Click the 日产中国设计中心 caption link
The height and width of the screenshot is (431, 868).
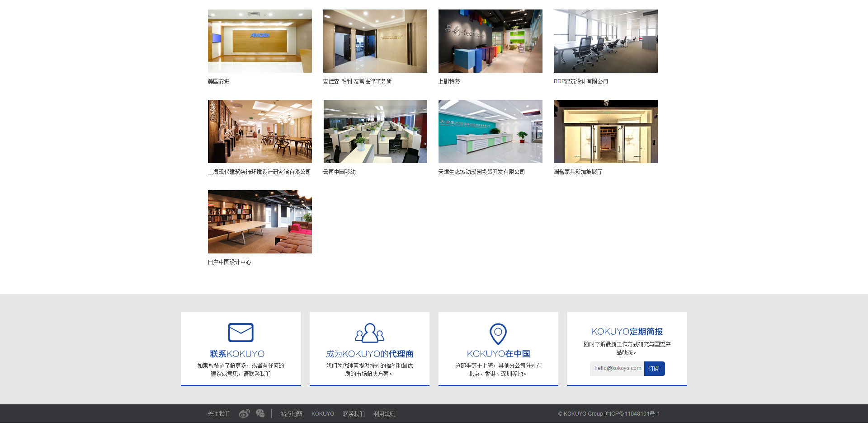click(x=230, y=262)
